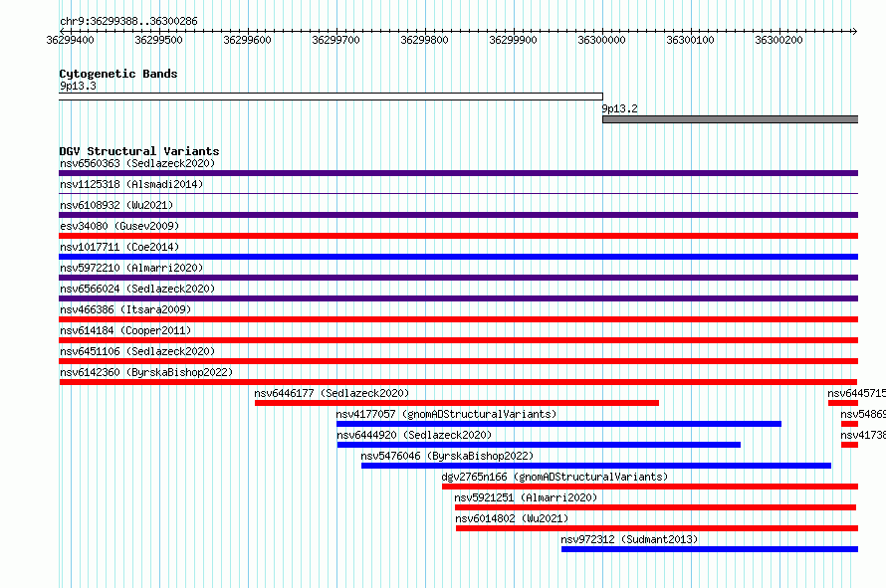
Task: Open variant nsv6560363 (Sedlazeck2020) label
Action: click(137, 163)
